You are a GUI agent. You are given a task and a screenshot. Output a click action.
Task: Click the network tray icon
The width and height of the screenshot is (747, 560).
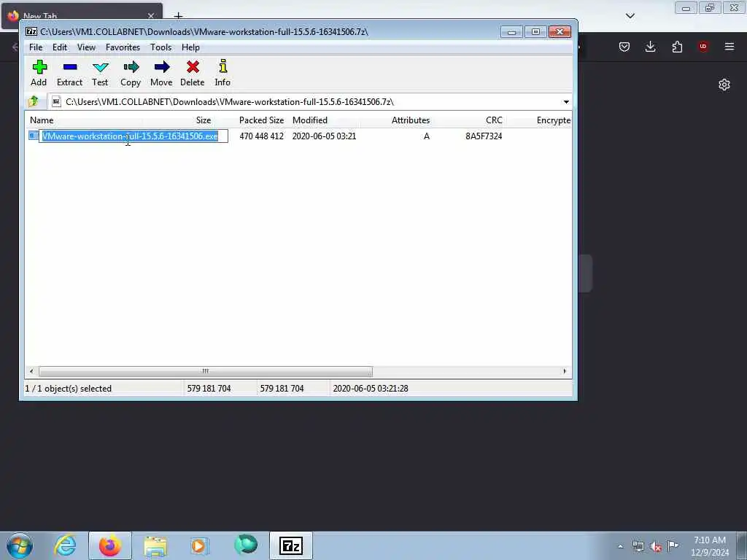pyautogui.click(x=638, y=546)
